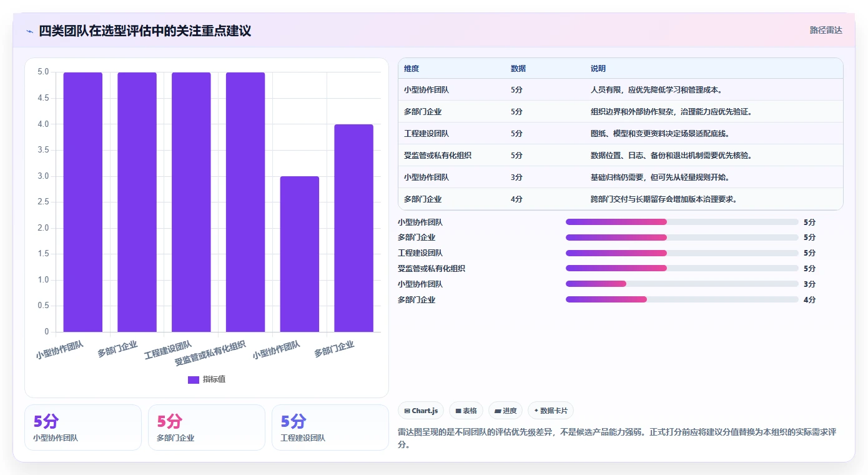Open the 小型协作团队 5分 data card
Screen dimensions: 868x475
coord(83,427)
